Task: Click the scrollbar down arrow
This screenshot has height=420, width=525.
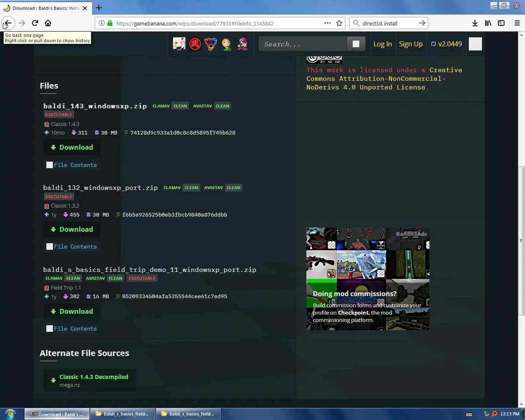Action: point(521,404)
